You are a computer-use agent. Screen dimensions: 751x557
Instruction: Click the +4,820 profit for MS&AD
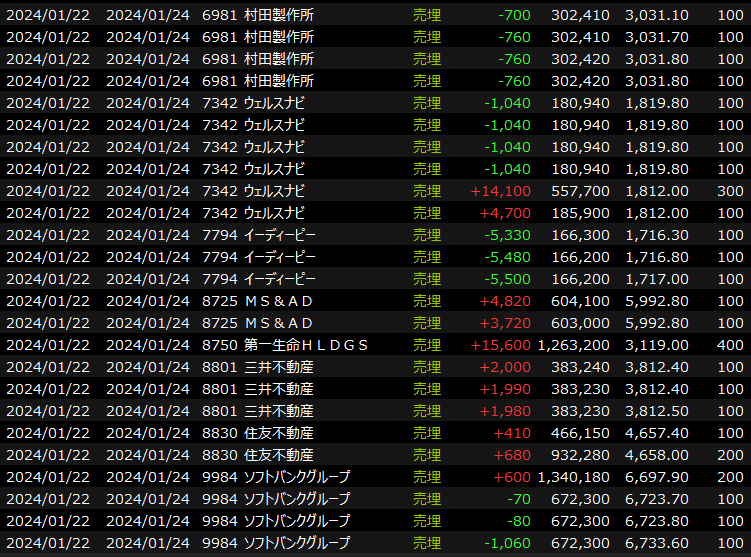pos(506,301)
